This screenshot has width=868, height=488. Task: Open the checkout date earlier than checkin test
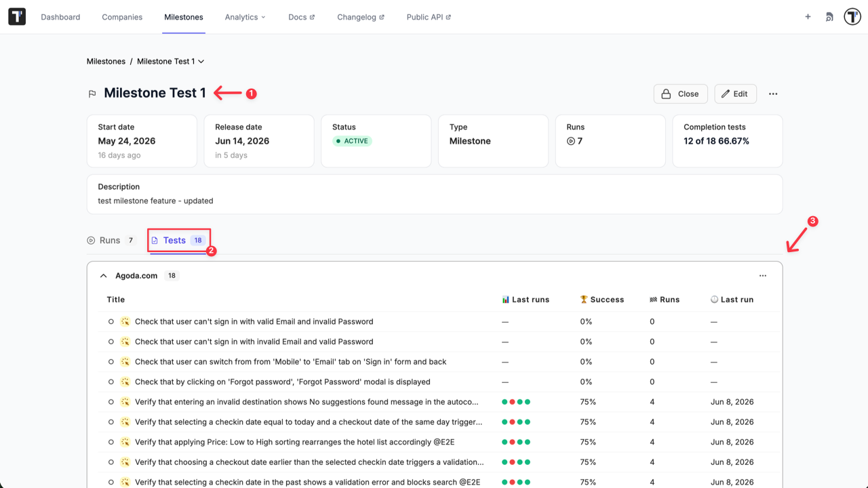pos(309,462)
